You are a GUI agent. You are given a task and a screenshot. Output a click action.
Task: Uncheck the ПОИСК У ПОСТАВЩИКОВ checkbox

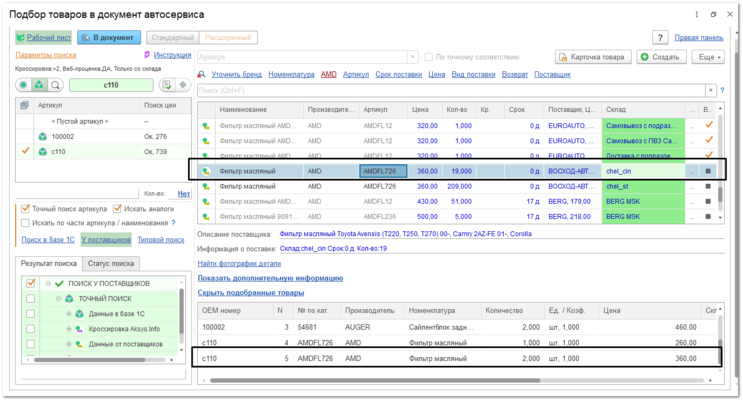tap(31, 283)
